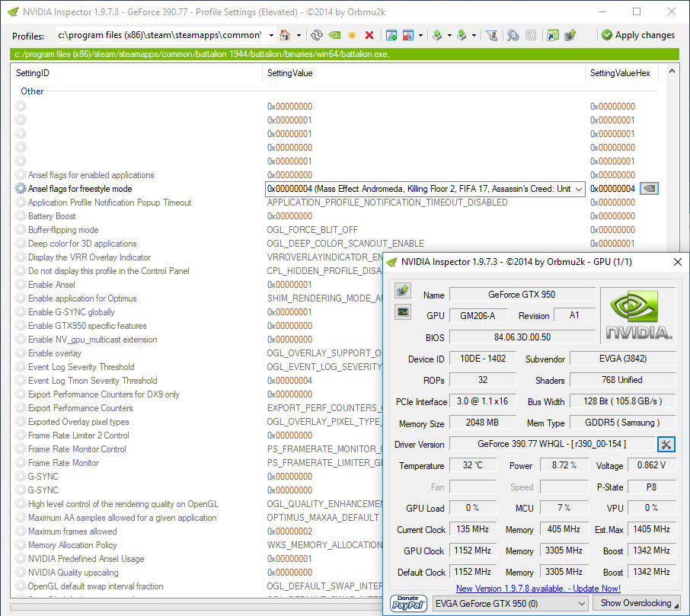Click the green checkmark icon on Apply changes

(607, 35)
